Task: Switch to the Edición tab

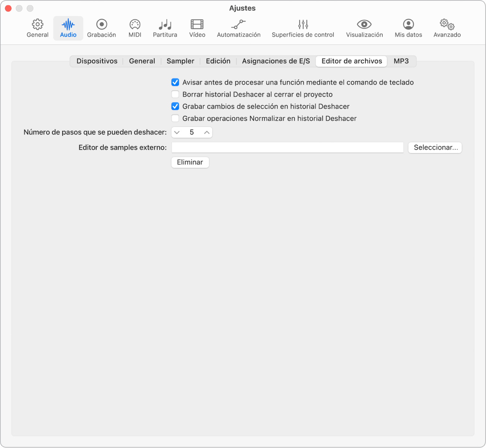Action: pos(218,61)
